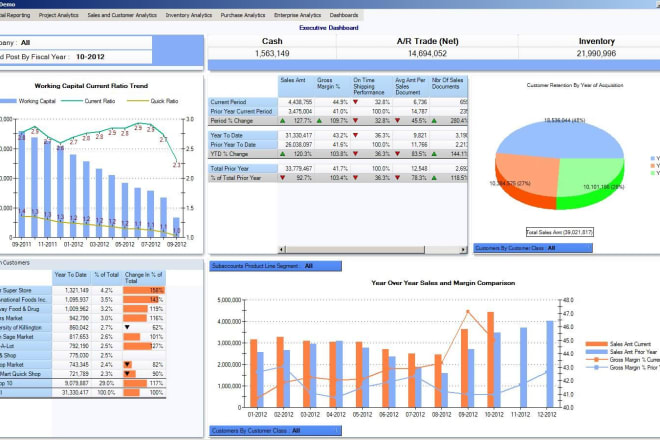Open Customers By Customer Class filter below sales chart
The height and width of the screenshot is (440, 660).
click(x=275, y=431)
